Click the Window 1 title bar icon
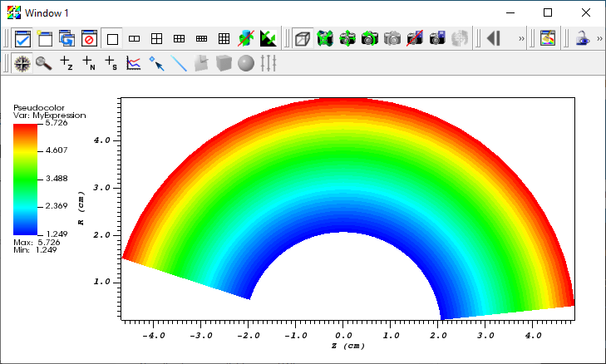This screenshot has width=606, height=364. tap(14, 12)
